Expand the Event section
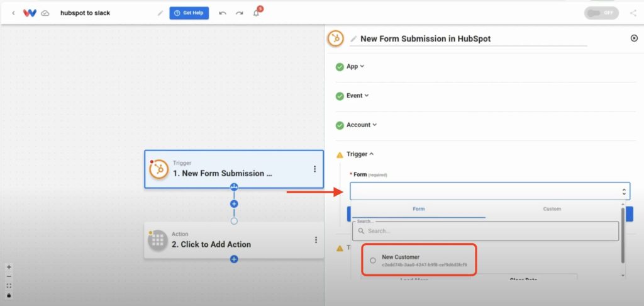 (358, 96)
